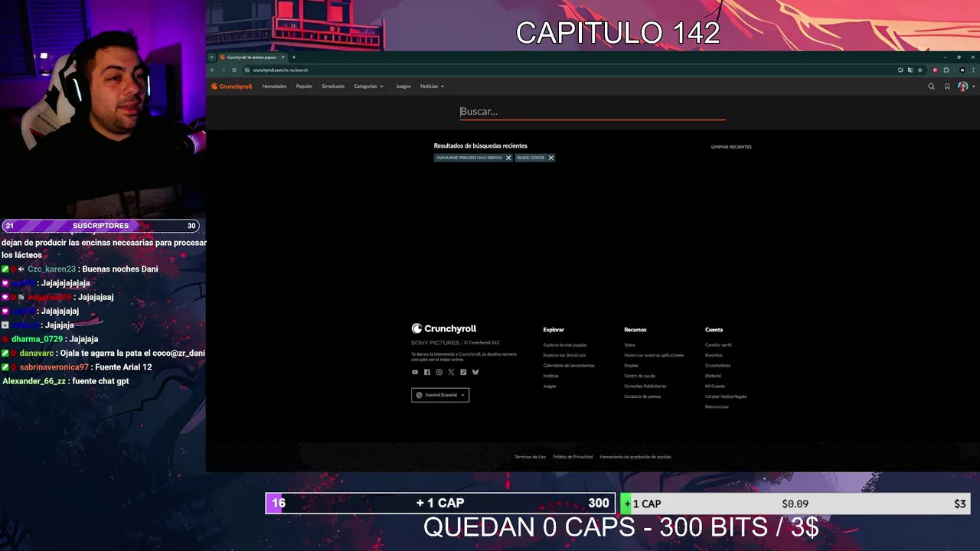Open the browser tab search chevron
This screenshot has width=980, height=551.
pos(212,57)
